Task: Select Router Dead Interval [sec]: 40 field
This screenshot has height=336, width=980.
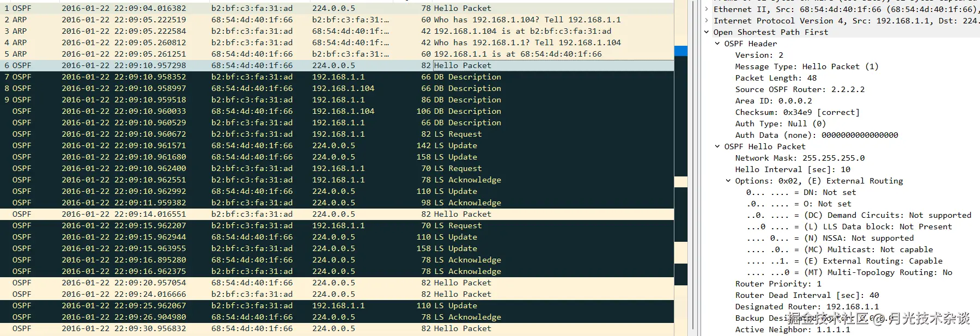Action: pos(807,295)
